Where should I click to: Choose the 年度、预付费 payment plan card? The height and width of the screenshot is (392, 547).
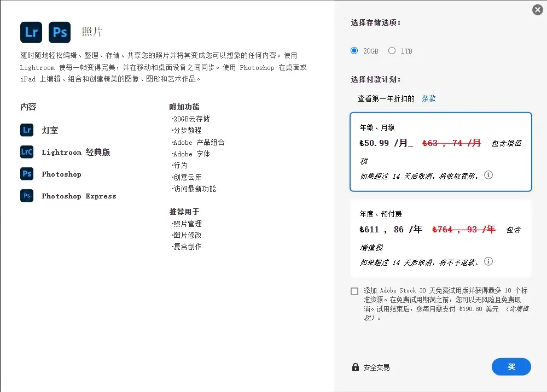point(440,238)
